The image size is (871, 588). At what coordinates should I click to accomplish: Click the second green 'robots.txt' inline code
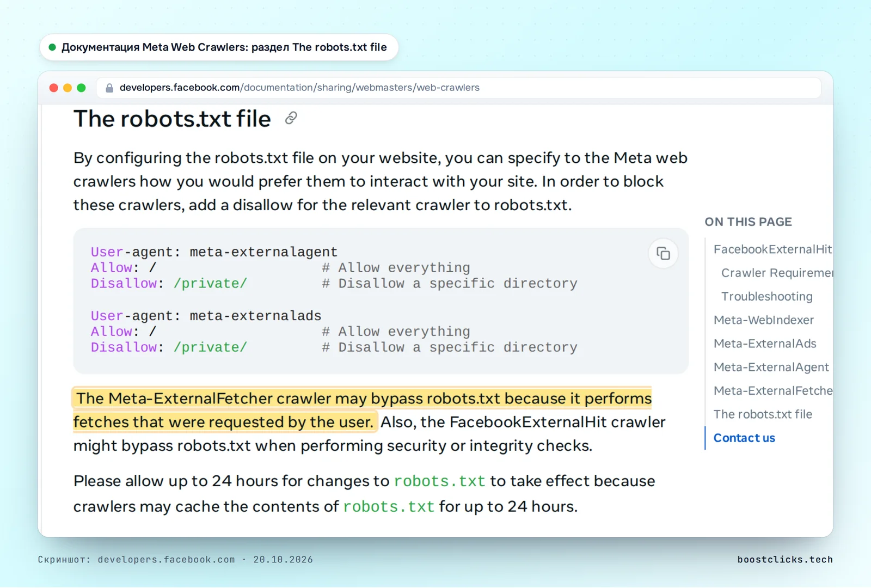[x=389, y=507]
